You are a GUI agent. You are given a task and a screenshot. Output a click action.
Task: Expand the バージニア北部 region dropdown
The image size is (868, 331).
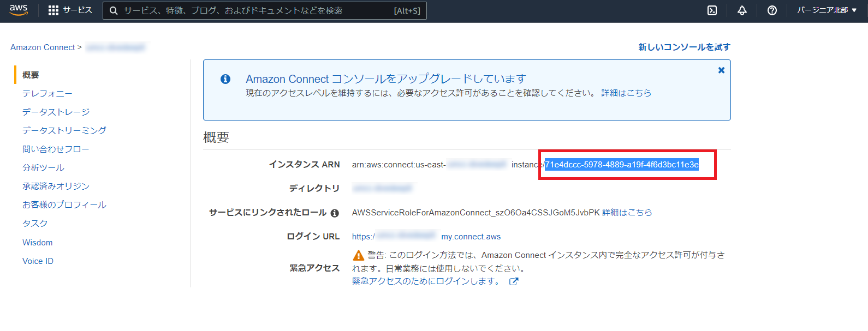pos(827,10)
